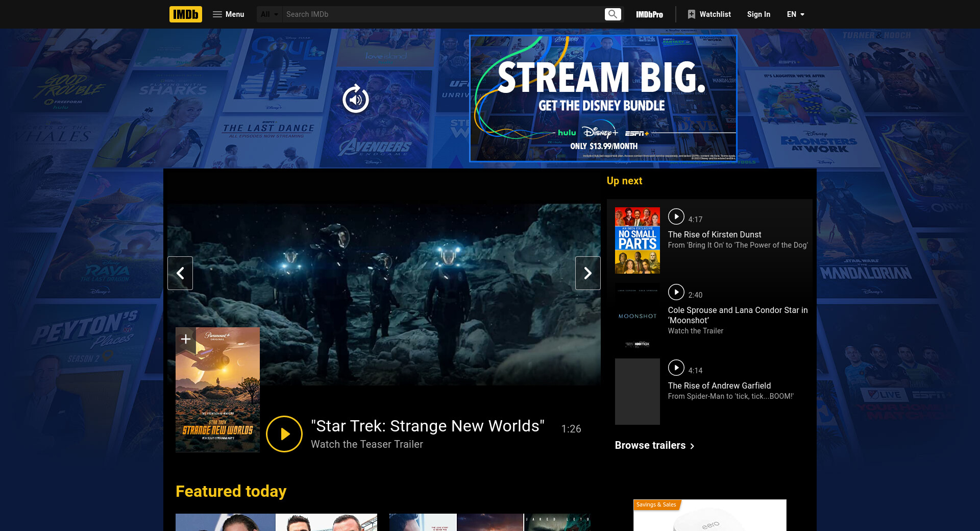Open the eero Savings & Sales ad
Viewport: 980px width, 531px height.
point(710,515)
